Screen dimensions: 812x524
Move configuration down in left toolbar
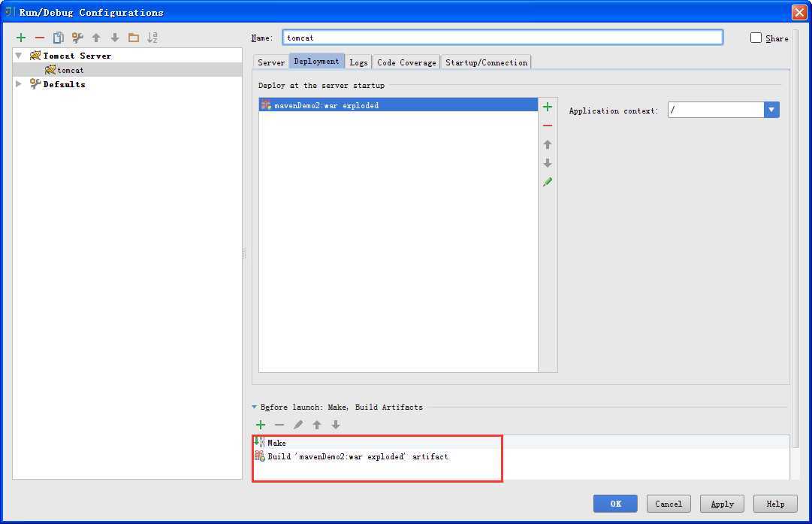click(x=115, y=38)
